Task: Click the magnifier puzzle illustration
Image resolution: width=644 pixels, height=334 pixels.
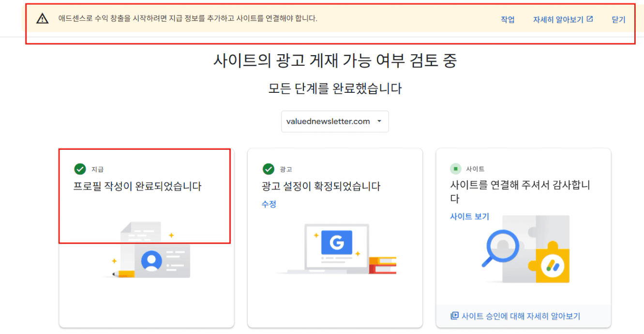Action: click(526, 249)
